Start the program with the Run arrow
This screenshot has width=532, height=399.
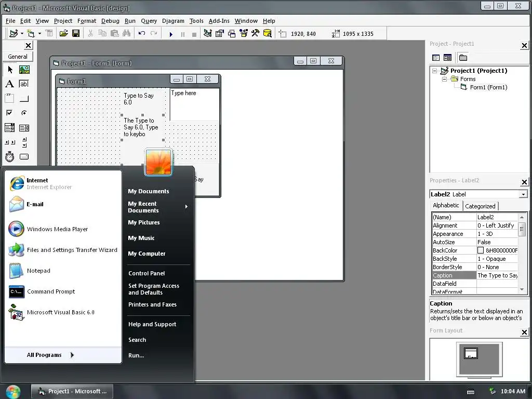click(171, 34)
